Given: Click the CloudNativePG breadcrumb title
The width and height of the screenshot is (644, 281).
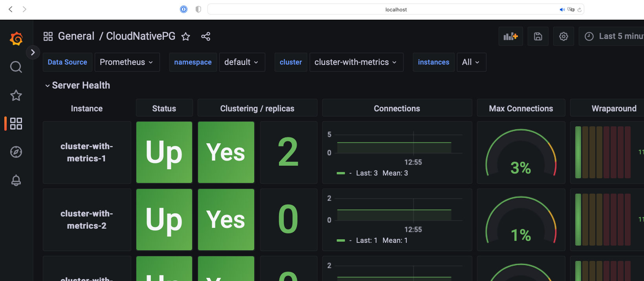Looking at the screenshot, I should point(141,36).
